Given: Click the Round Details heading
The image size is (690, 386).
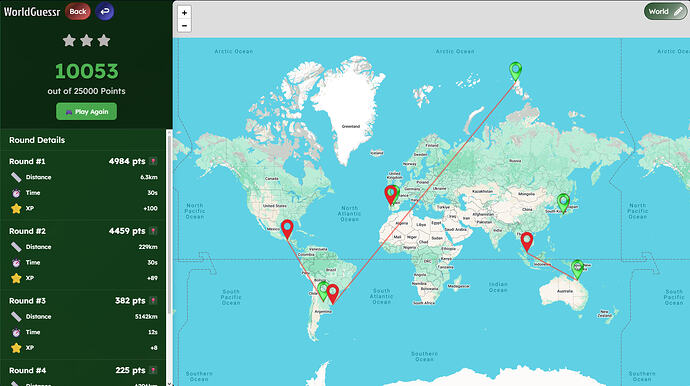Looking at the screenshot, I should coord(37,140).
